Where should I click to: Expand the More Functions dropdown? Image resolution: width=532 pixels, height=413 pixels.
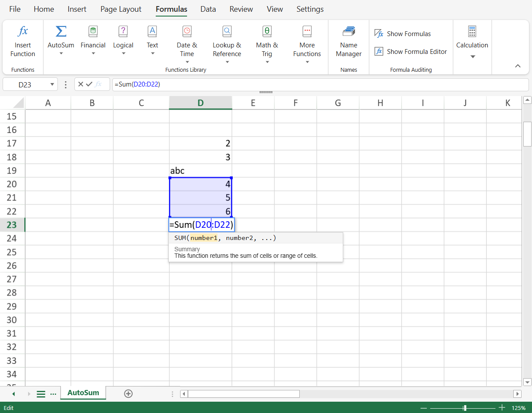pyautogui.click(x=307, y=62)
